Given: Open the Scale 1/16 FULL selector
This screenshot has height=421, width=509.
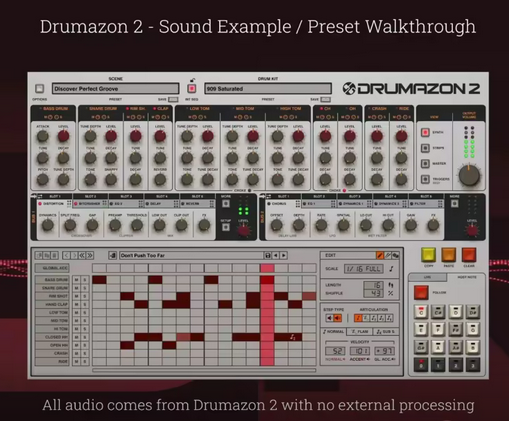Looking at the screenshot, I should (x=364, y=269).
